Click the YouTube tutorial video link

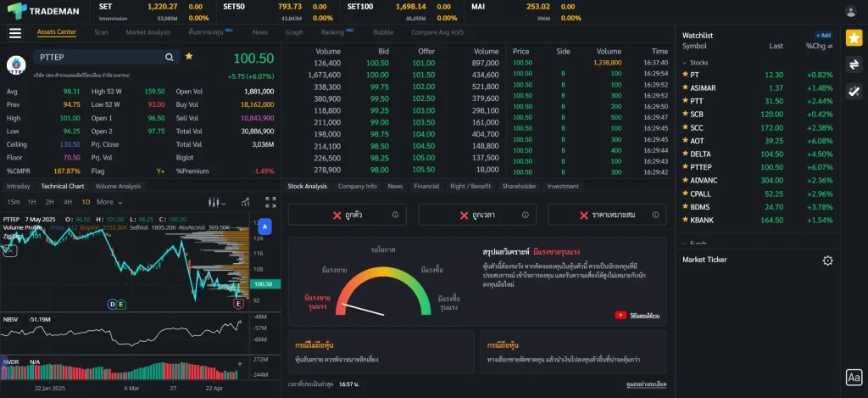point(635,315)
